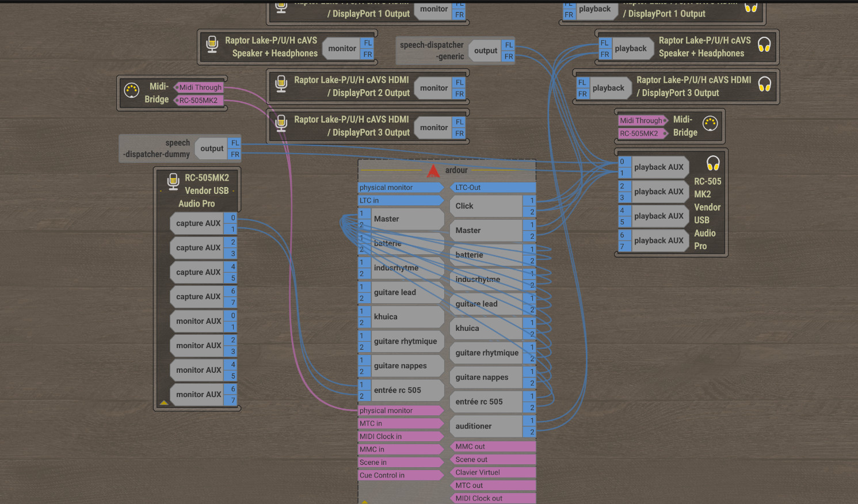Select LTC in port of ardour

401,201
